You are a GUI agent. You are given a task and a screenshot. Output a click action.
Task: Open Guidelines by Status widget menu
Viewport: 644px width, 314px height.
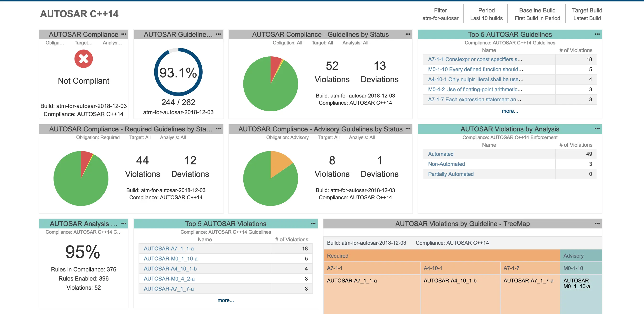click(x=408, y=34)
